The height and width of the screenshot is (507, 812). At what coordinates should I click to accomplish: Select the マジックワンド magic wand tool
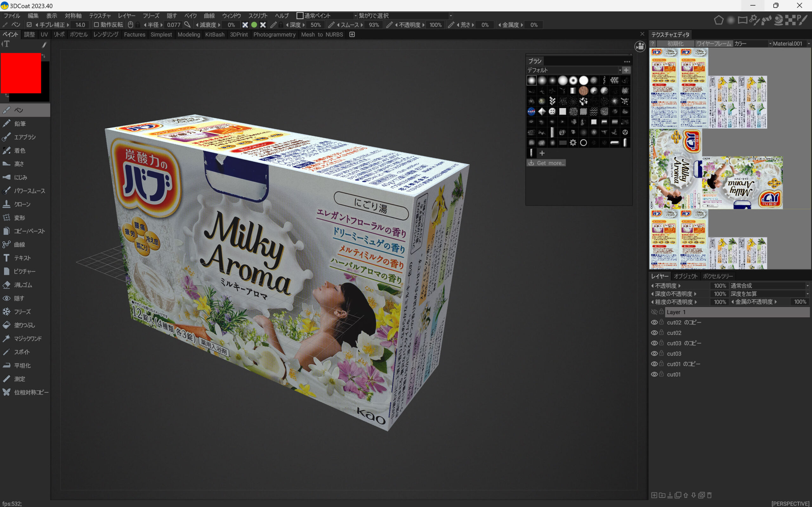pos(27,338)
